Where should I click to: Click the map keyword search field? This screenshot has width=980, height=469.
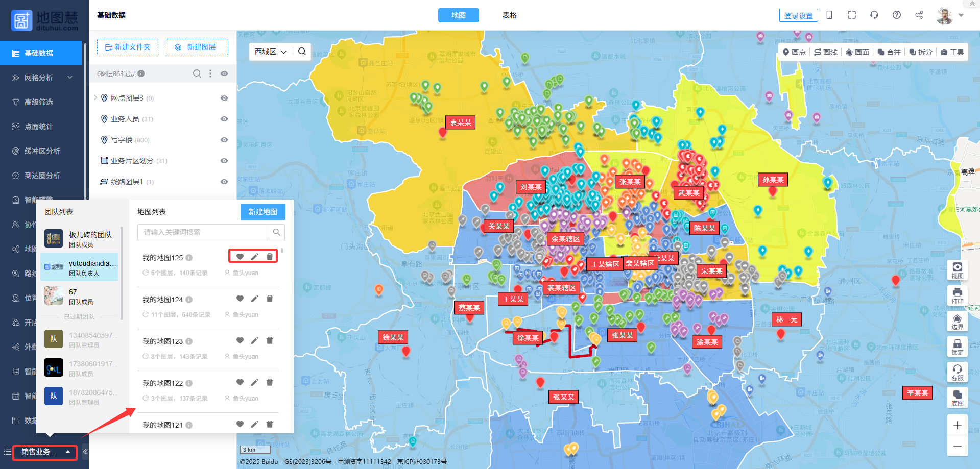(203, 232)
